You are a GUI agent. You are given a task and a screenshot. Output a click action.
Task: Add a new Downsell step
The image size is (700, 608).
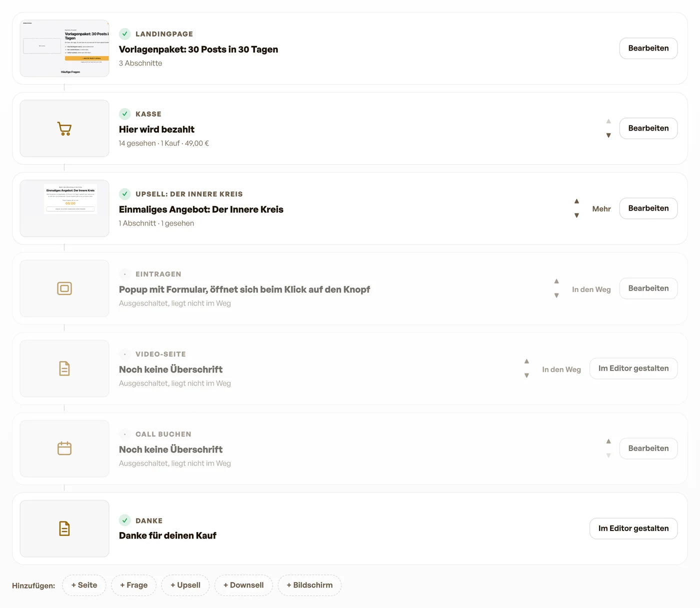243,585
